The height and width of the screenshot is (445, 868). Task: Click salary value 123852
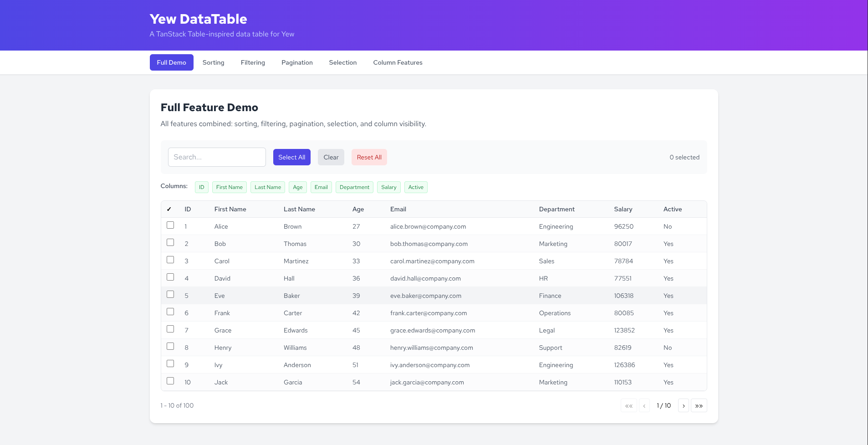pos(624,330)
